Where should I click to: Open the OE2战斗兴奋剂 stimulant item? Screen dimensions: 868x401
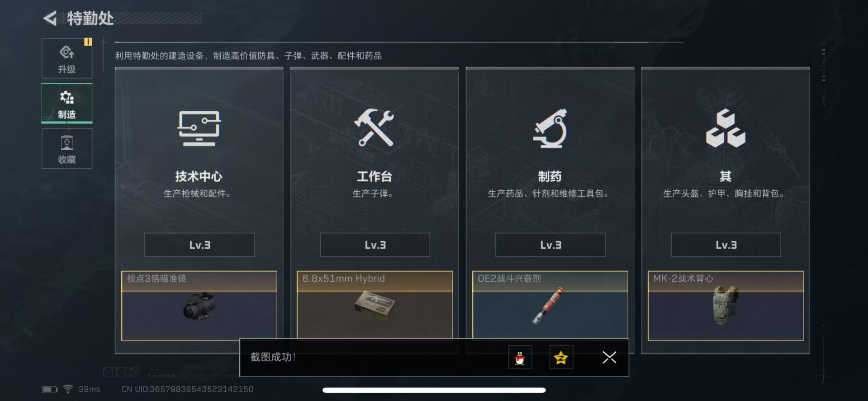pyautogui.click(x=550, y=305)
